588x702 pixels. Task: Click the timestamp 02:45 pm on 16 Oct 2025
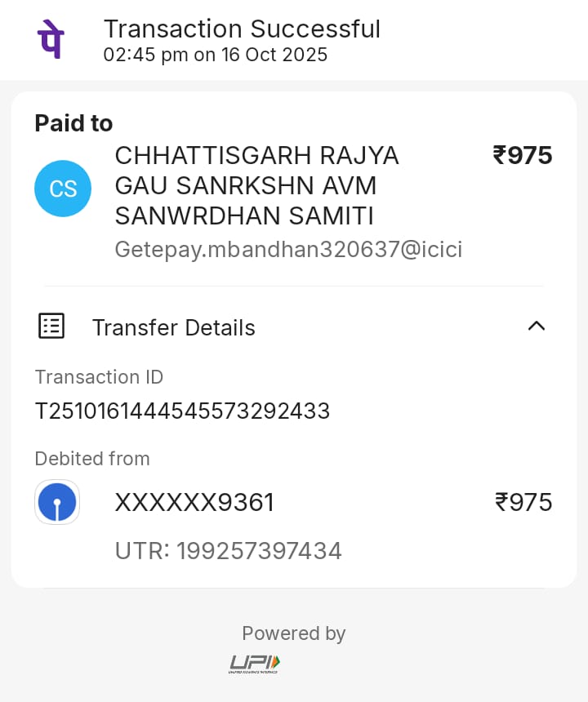[x=215, y=55]
